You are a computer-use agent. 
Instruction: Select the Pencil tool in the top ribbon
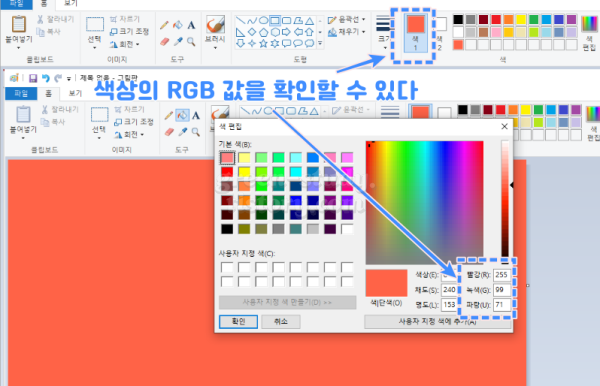pos(164,25)
